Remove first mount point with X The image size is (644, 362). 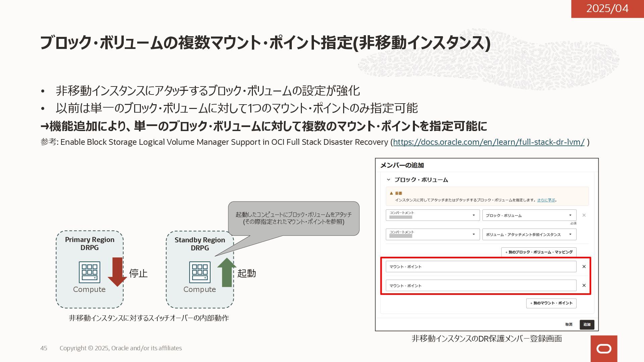[584, 266]
